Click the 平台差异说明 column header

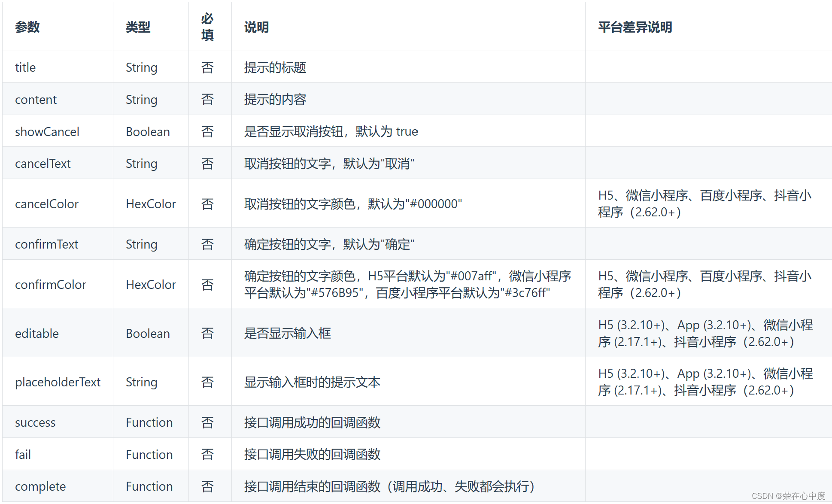(635, 27)
